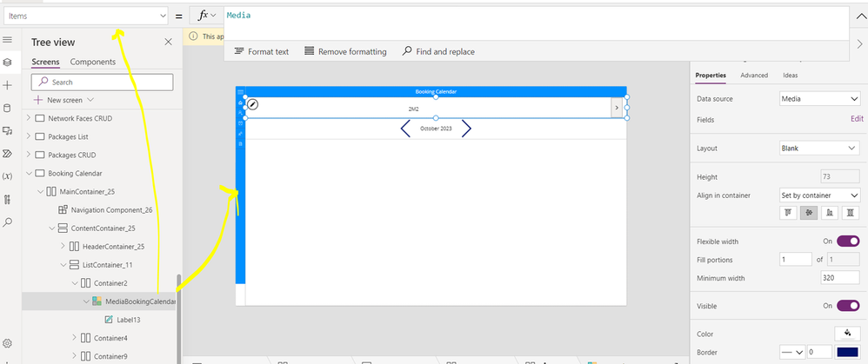Click previous month arrow on calendar
The image size is (868, 364).
coord(405,129)
